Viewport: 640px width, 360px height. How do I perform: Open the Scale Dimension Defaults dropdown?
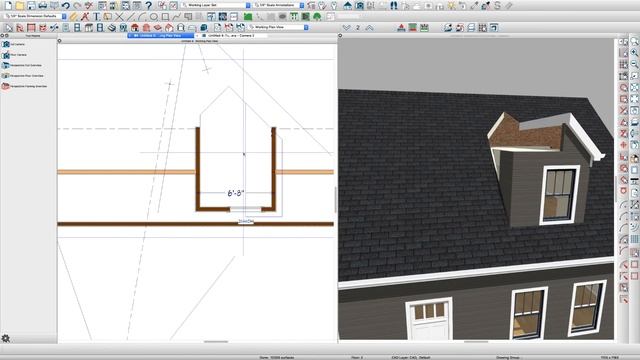35,16
